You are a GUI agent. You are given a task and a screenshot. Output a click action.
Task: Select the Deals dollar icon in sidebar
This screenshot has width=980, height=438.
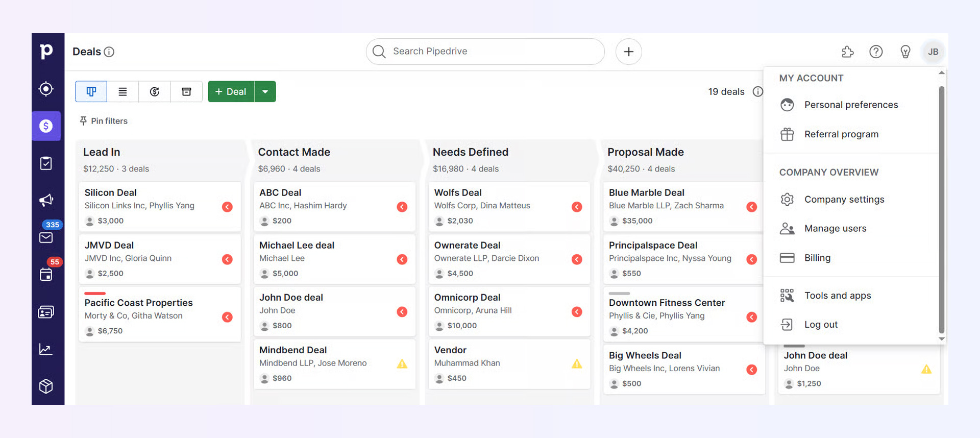pyautogui.click(x=46, y=126)
